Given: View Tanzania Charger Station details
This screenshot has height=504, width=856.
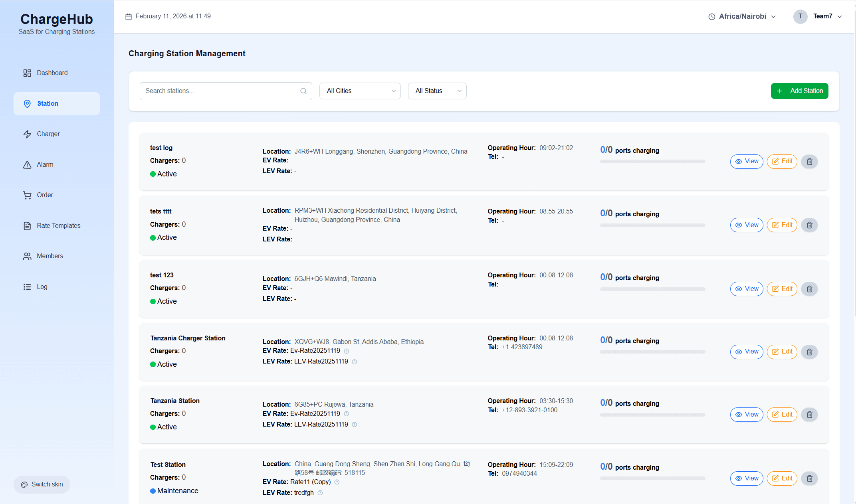Looking at the screenshot, I should [747, 352].
